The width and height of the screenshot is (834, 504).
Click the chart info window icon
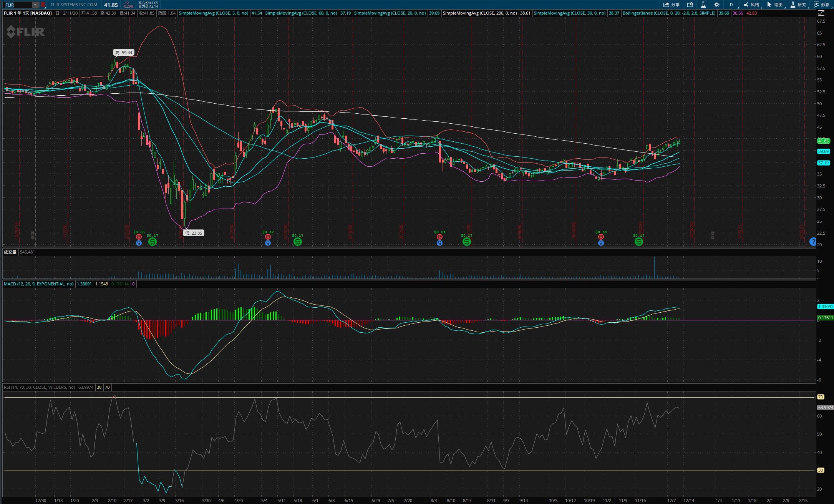click(x=690, y=5)
